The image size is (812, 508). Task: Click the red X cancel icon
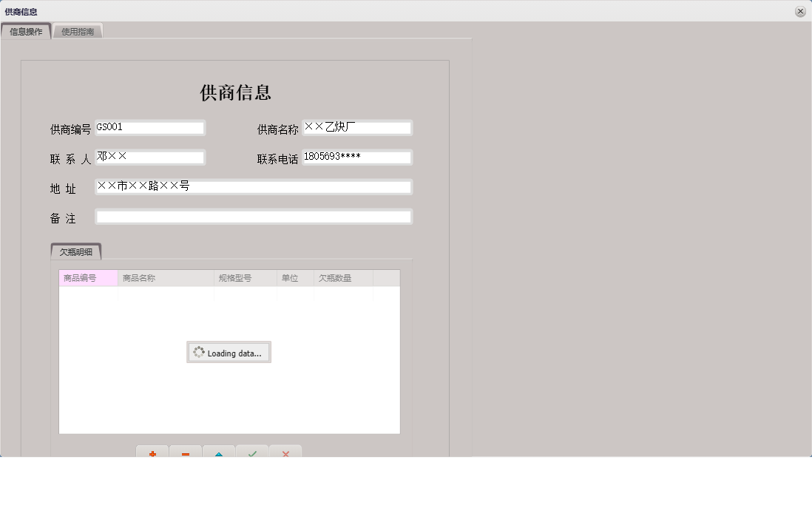pyautogui.click(x=285, y=453)
